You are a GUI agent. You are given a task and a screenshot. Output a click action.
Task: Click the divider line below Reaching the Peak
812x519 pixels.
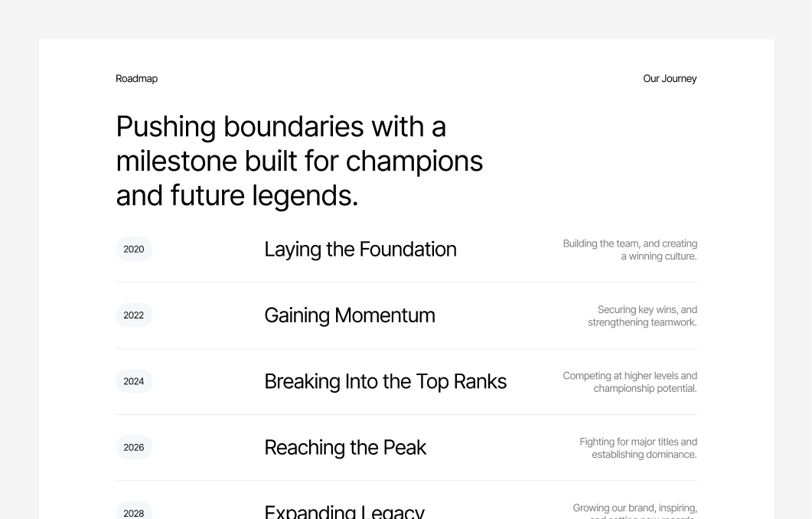coord(406,481)
